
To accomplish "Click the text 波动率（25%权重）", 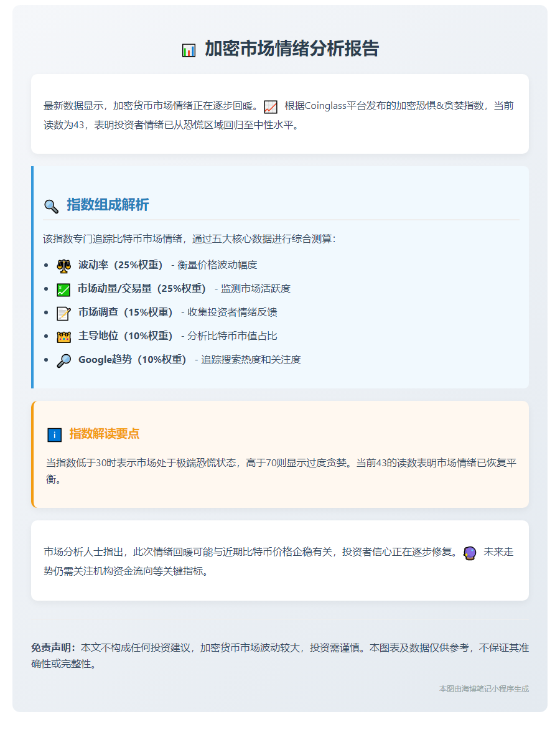I will pos(122,265).
